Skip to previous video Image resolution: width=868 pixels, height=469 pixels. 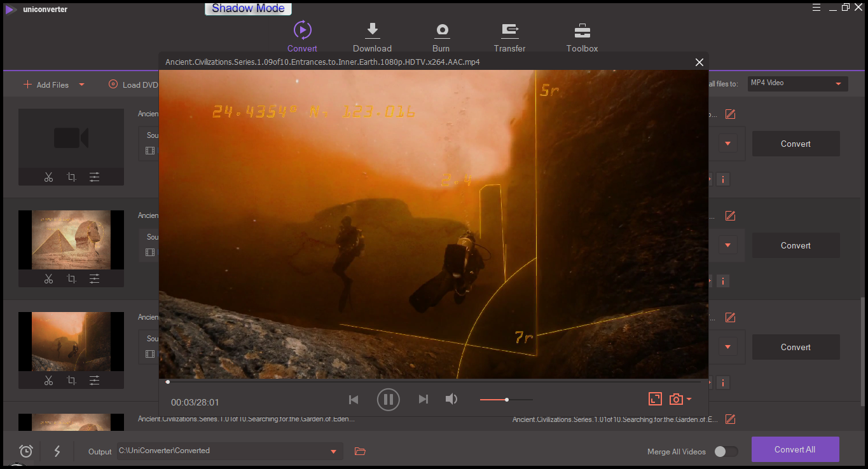[354, 400]
